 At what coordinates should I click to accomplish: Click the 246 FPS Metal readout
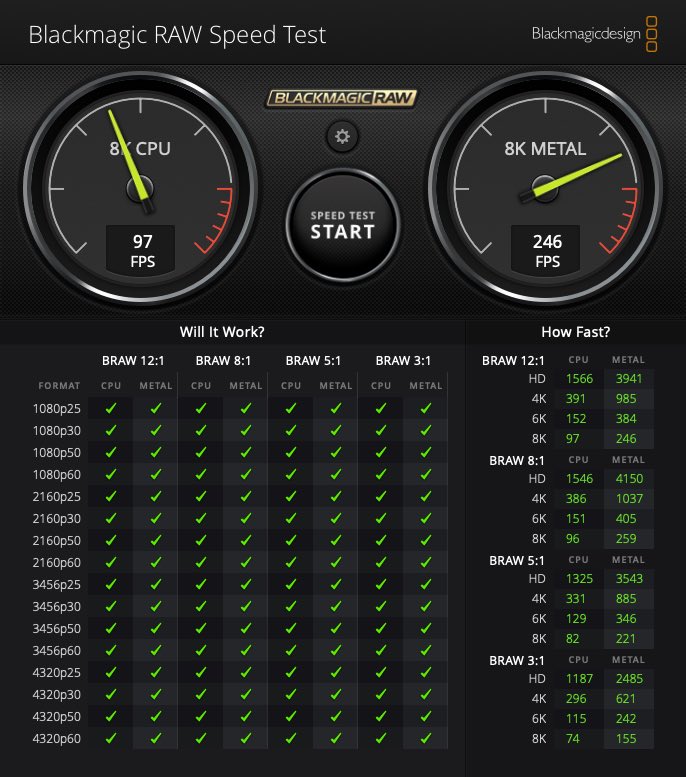pos(547,251)
